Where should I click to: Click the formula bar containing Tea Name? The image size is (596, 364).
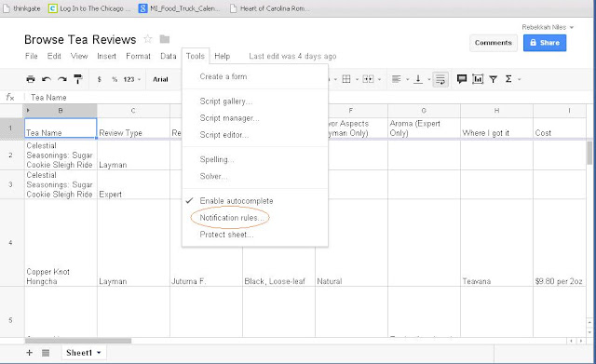(308, 97)
